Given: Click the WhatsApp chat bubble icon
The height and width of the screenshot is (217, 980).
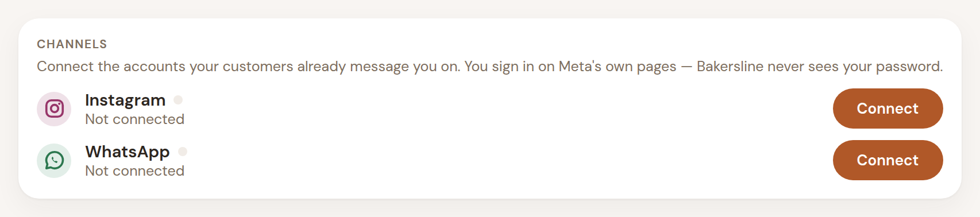Looking at the screenshot, I should point(54,160).
